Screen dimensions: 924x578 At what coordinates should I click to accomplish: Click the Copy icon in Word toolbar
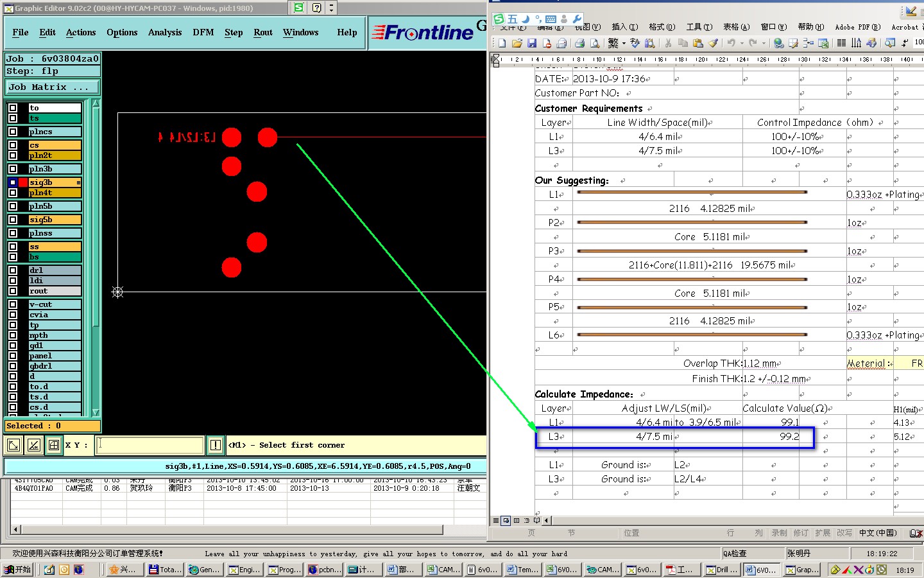coord(683,43)
